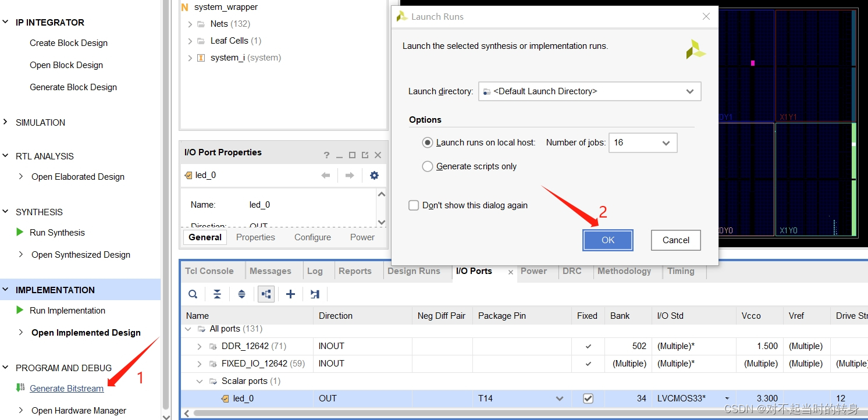Click the I/O Port Properties vertical scrollbar down arrow
This screenshot has height=420, width=868.
[x=382, y=222]
